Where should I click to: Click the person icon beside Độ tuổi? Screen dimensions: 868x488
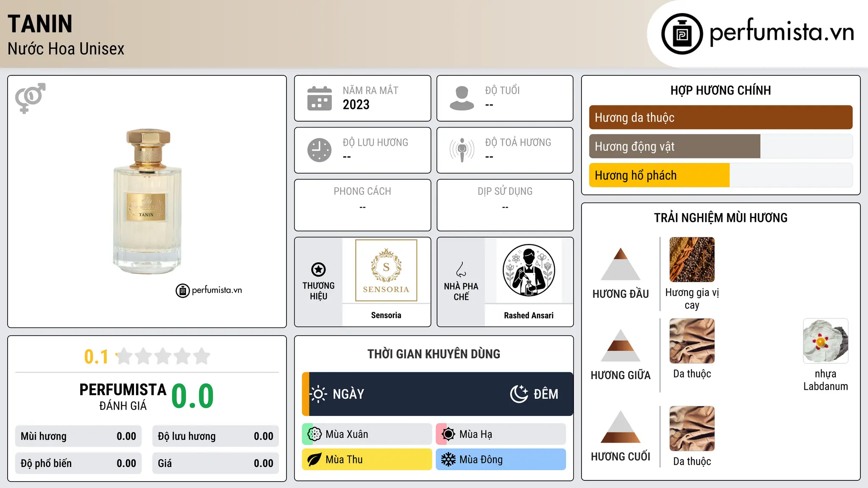click(462, 98)
